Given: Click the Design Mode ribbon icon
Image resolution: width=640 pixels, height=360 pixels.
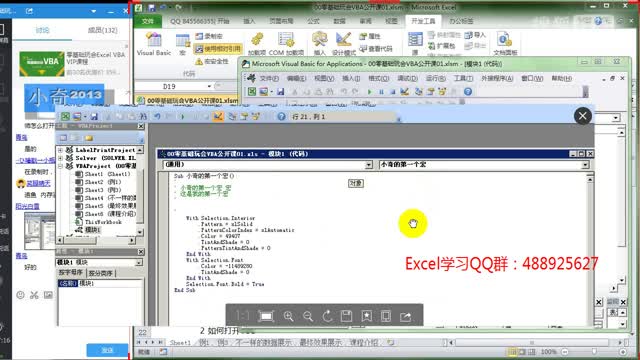Looking at the screenshot, I should pos(344,44).
